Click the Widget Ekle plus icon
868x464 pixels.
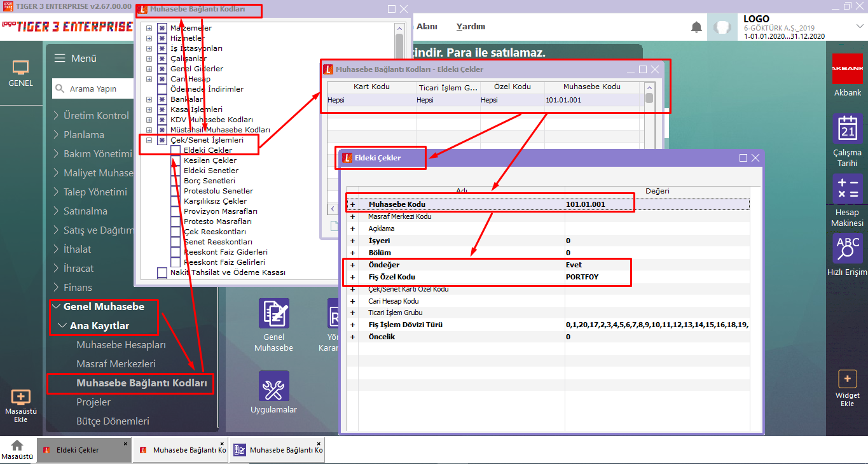click(x=848, y=379)
